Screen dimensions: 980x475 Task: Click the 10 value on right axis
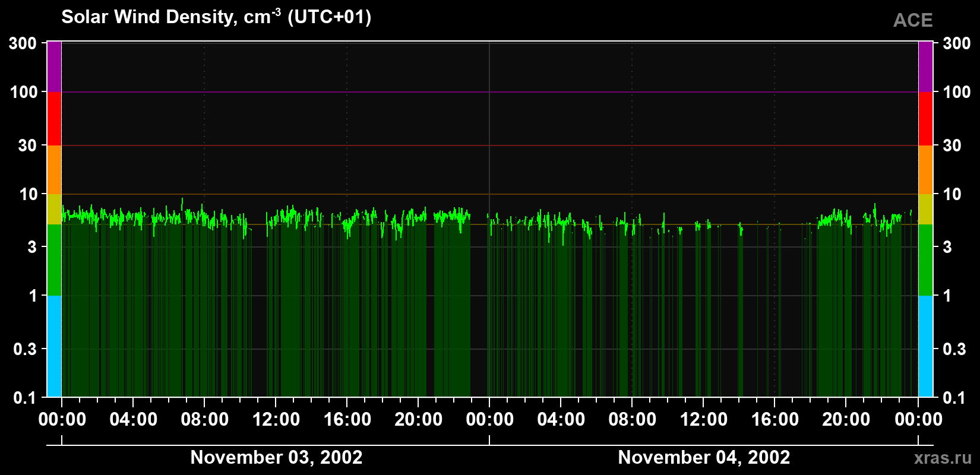click(x=952, y=194)
